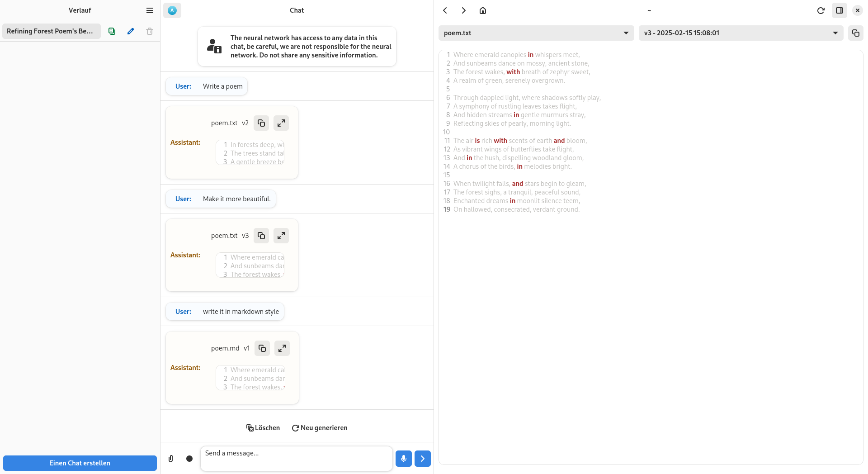Copy the displayed poem.txt file content
The height and width of the screenshot is (474, 868).
[856, 33]
